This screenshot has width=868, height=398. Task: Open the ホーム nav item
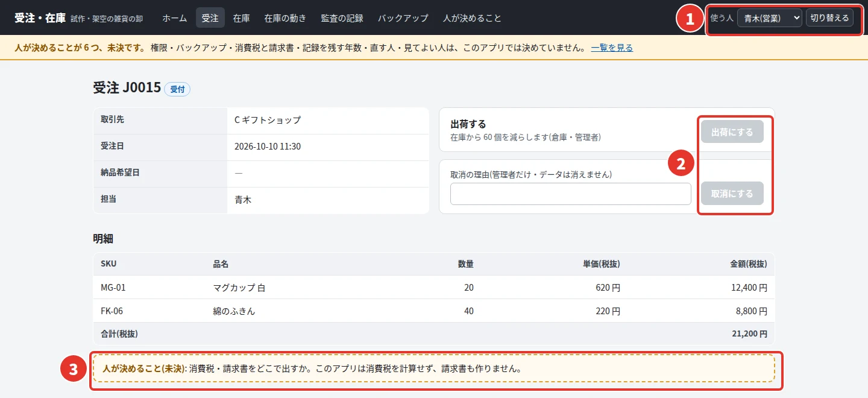point(175,18)
